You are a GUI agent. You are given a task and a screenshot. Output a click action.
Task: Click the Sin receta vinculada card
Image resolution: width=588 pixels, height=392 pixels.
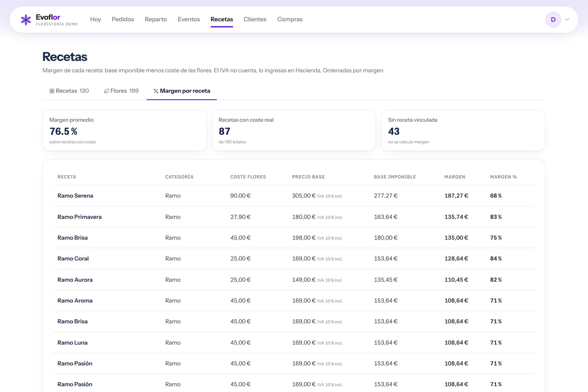tap(463, 130)
